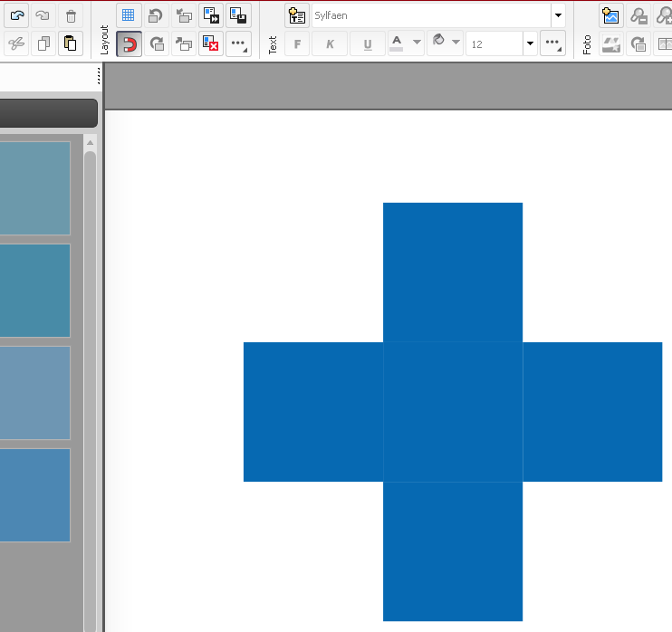Select the third grey-blue background thumbnail
The image size is (672, 632).
point(35,393)
